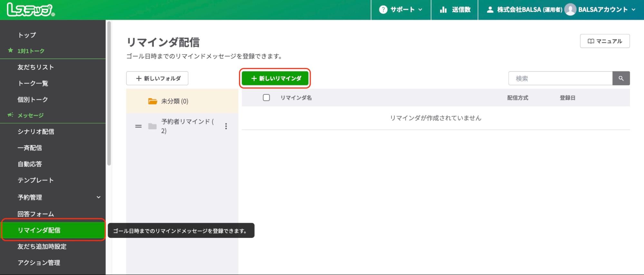The height and width of the screenshot is (275, 644).
Task: Click the orange 未分類 folder icon
Action: click(x=152, y=101)
